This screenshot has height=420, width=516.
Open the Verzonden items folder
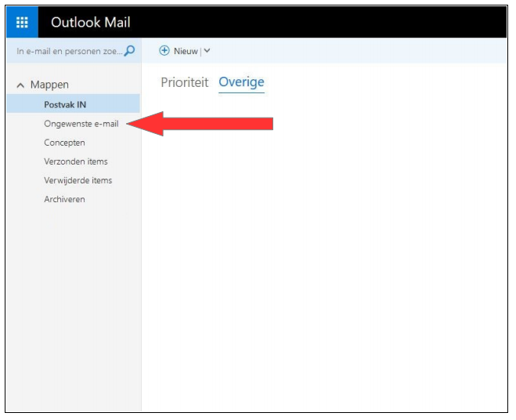(75, 161)
